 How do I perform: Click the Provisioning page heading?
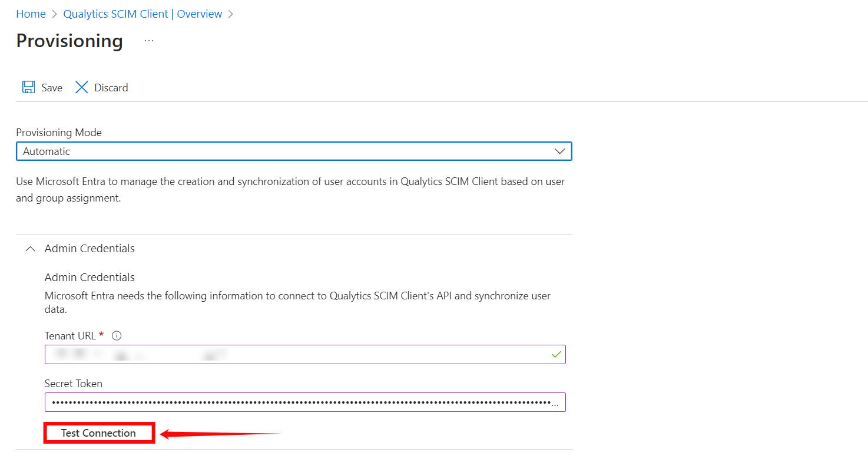(x=69, y=41)
